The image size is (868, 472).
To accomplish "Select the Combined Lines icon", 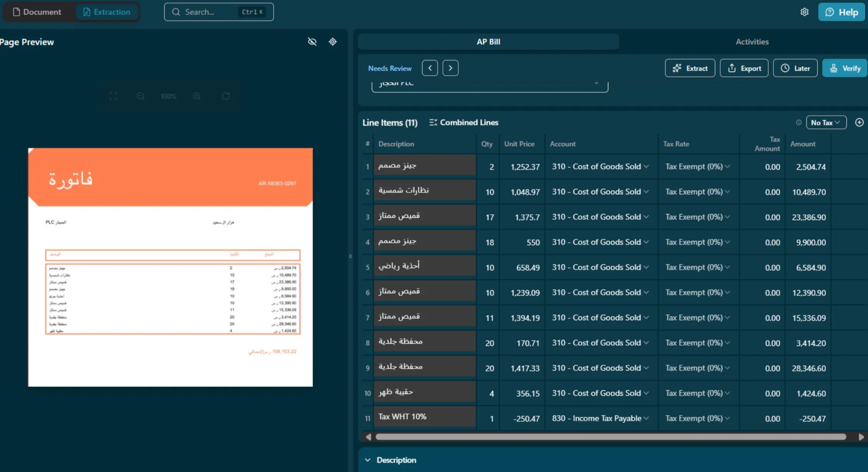I will (x=433, y=122).
